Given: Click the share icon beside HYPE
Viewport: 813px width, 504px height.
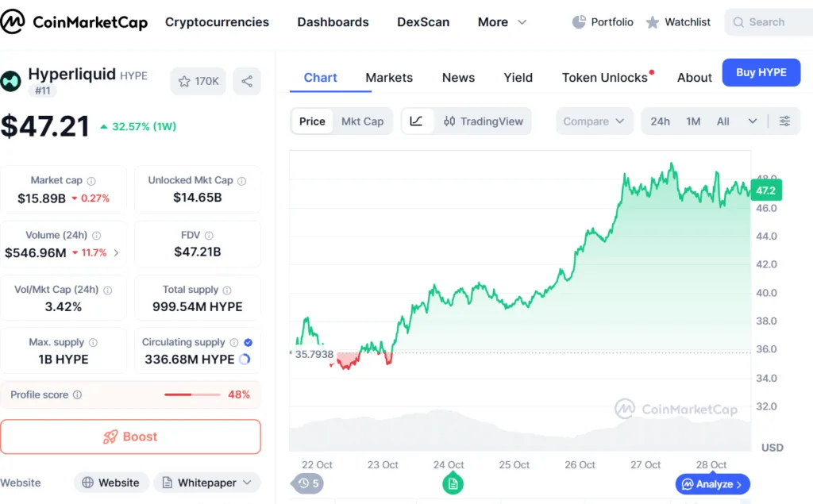Looking at the screenshot, I should coord(247,81).
